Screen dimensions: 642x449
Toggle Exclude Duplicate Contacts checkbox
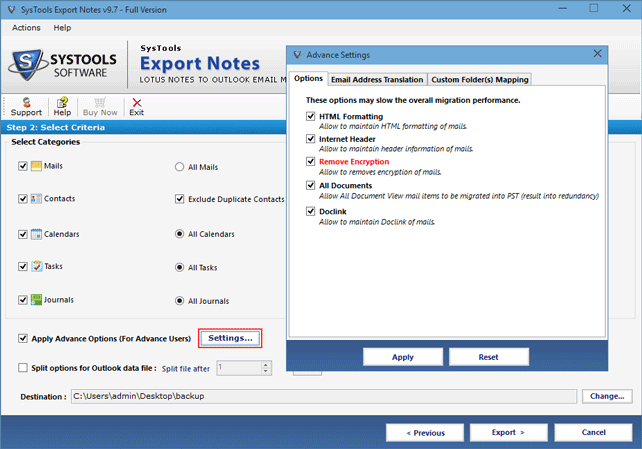pyautogui.click(x=179, y=199)
